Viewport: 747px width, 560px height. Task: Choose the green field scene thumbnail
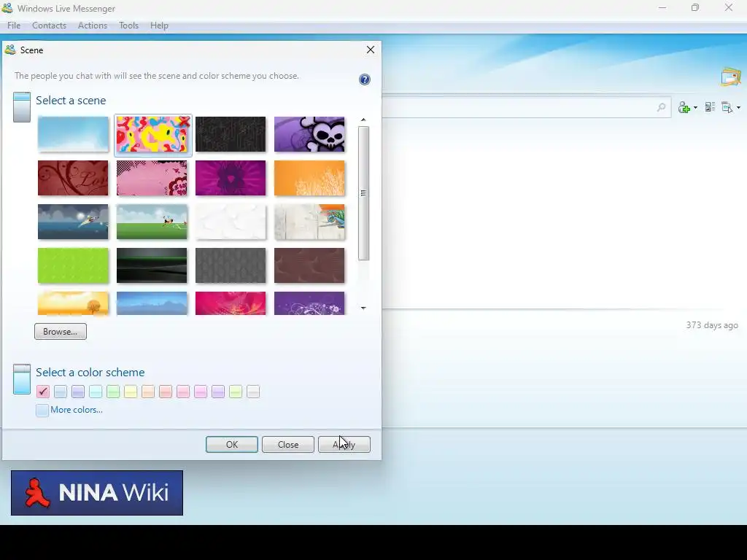tap(152, 222)
